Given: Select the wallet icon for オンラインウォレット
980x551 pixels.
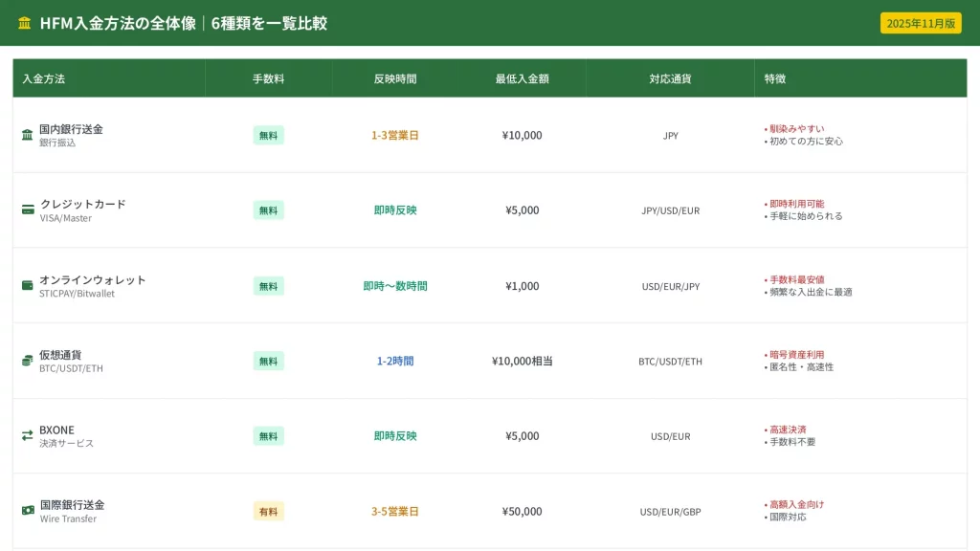Looking at the screenshot, I should coord(28,285).
